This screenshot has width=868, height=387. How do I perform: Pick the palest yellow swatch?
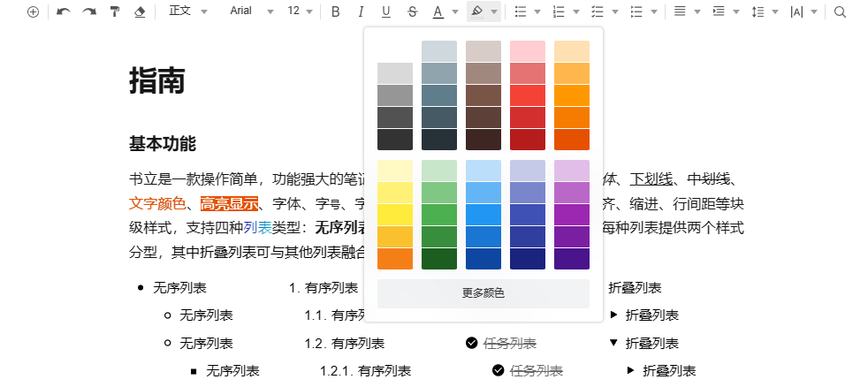pos(395,171)
